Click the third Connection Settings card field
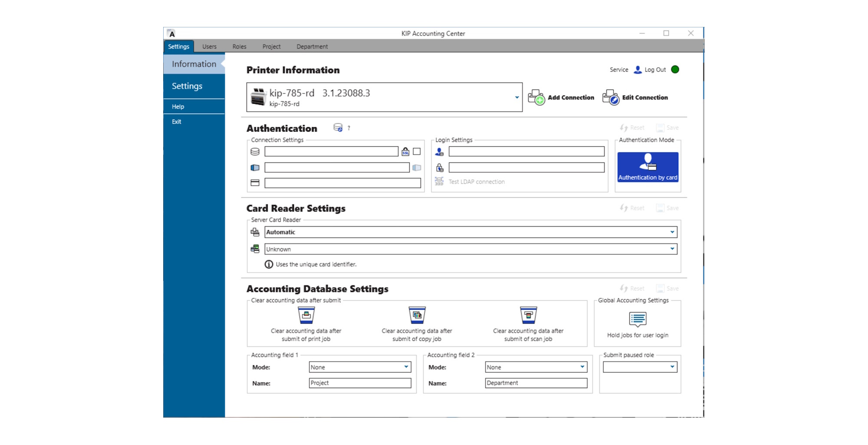Viewport: 868px width, 445px height. point(342,183)
